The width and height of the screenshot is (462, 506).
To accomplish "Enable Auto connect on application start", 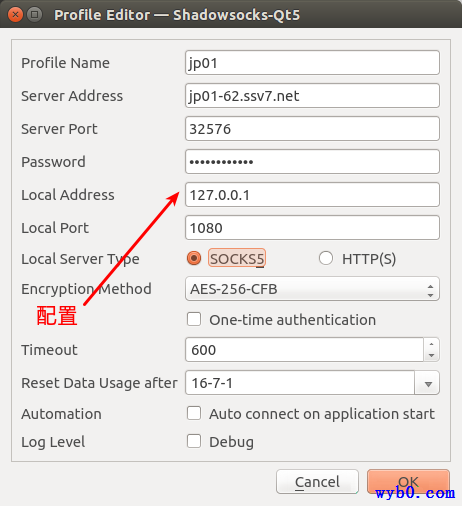I will 194,413.
